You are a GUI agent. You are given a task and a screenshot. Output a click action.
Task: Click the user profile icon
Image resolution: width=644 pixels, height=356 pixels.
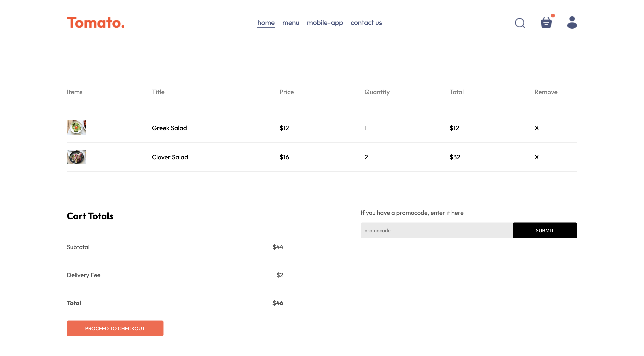pyautogui.click(x=572, y=22)
